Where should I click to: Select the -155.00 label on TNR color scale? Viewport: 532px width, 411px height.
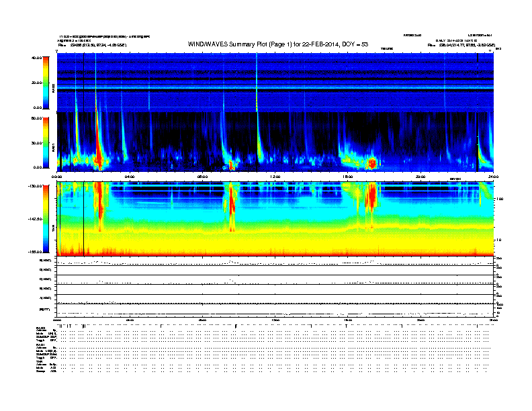[35, 252]
